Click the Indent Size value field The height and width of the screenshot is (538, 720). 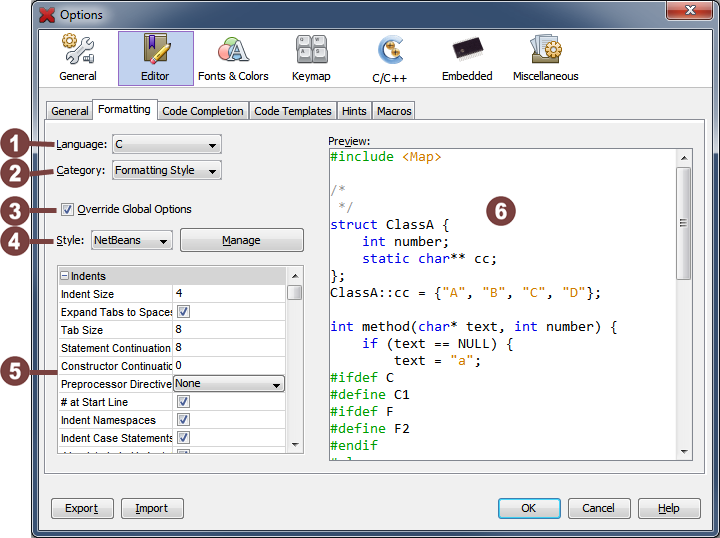(229, 294)
